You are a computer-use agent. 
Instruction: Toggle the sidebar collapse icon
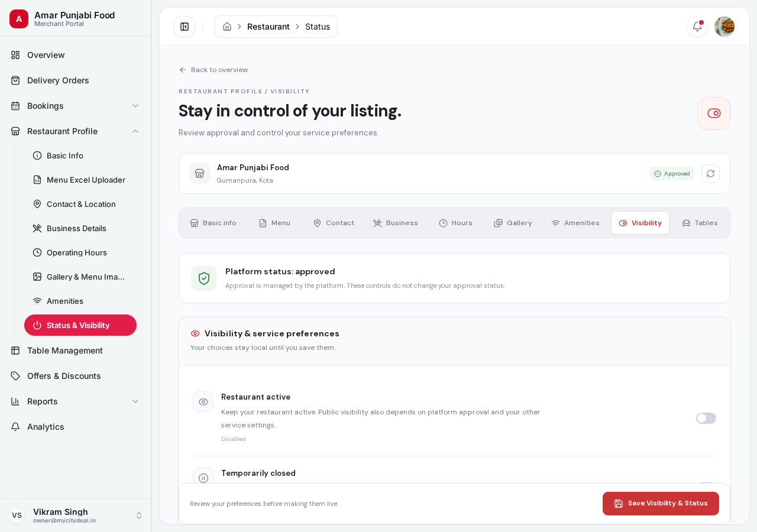click(185, 27)
